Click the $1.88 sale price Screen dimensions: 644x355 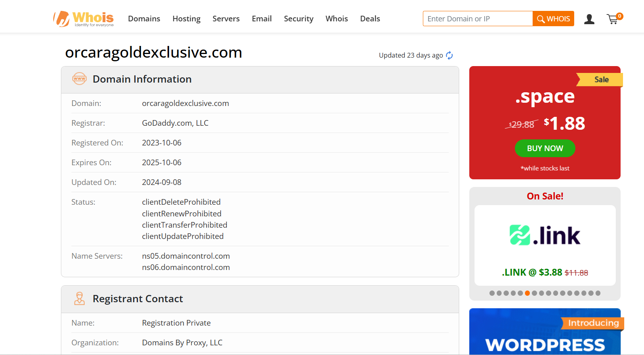click(x=564, y=123)
